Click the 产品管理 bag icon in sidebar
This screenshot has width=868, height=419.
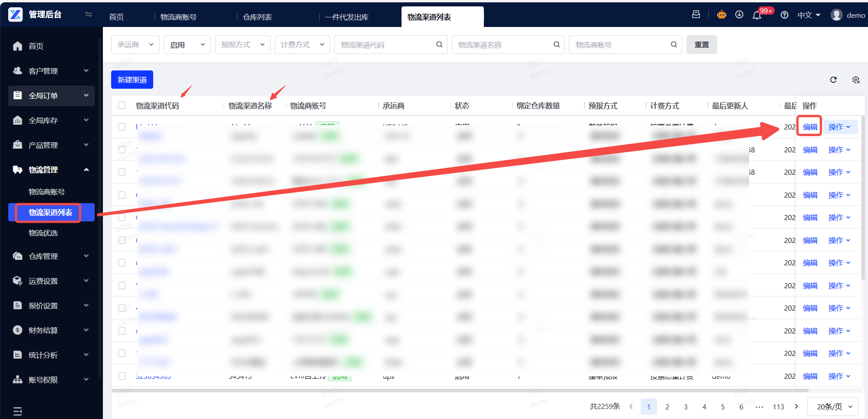coord(17,145)
